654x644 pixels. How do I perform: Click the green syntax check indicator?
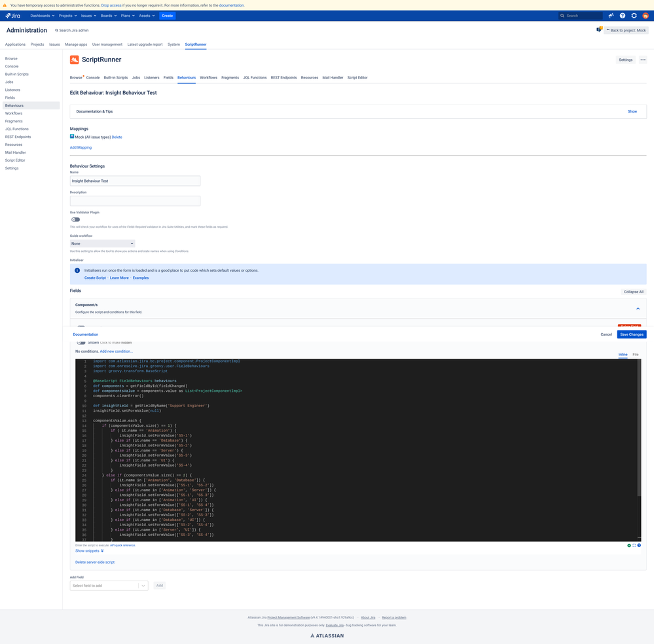coord(629,545)
